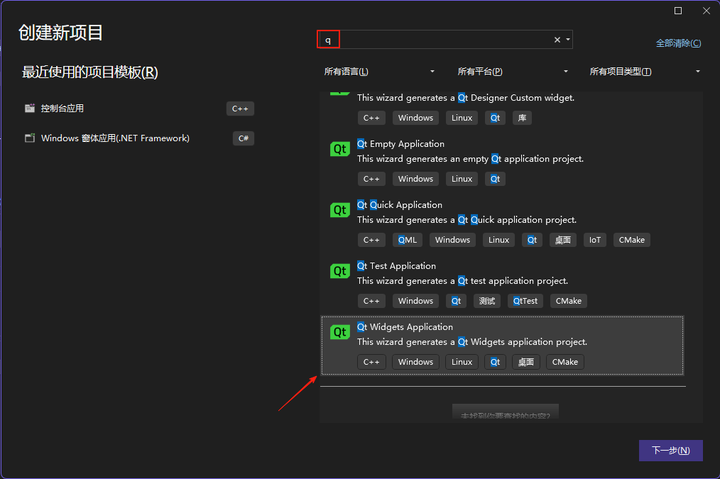Select the Qt Test Application title
The height and width of the screenshot is (479, 720).
coord(397,266)
